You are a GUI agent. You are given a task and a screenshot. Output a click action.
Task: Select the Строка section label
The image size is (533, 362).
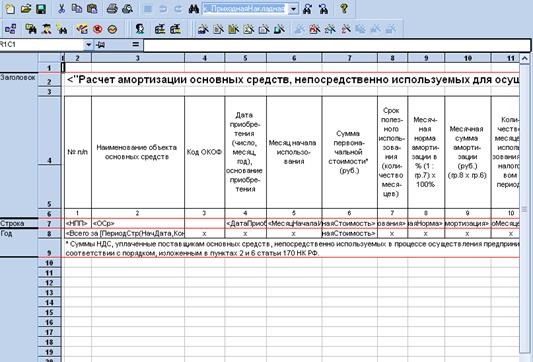click(12, 223)
